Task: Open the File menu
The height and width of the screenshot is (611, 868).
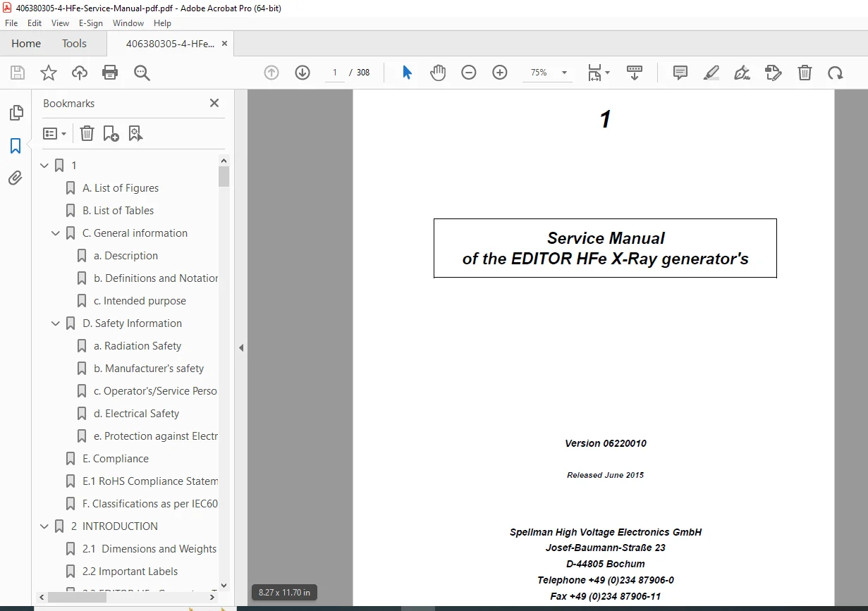Action: pos(11,23)
